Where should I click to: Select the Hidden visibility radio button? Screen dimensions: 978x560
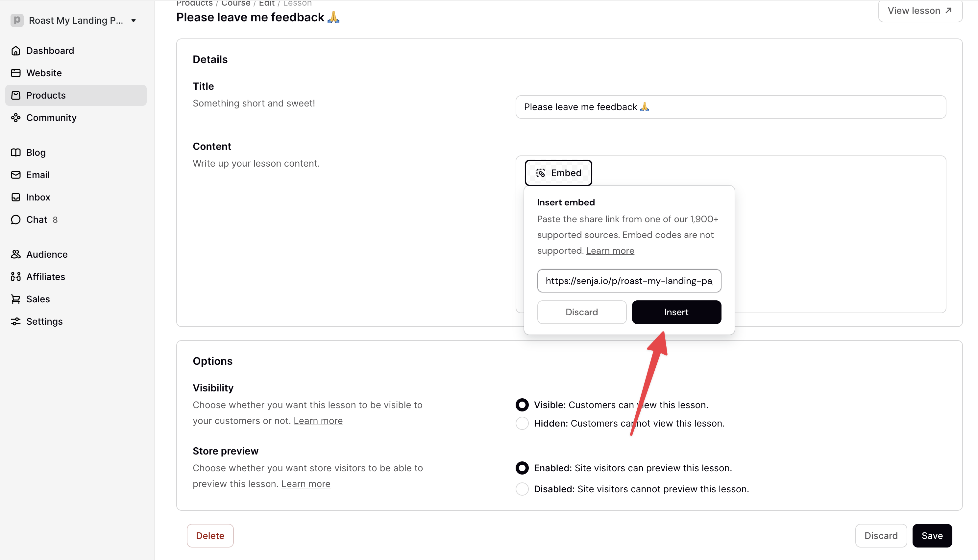[522, 424]
